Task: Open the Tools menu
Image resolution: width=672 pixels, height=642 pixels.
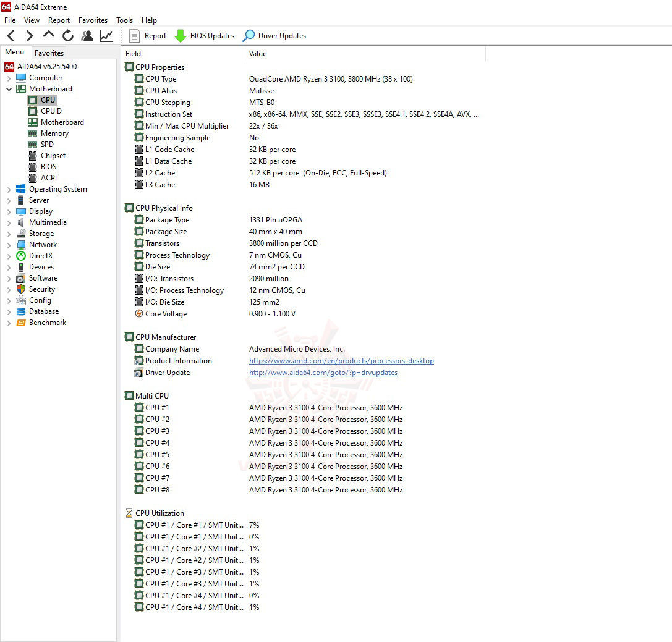Action: tap(124, 20)
